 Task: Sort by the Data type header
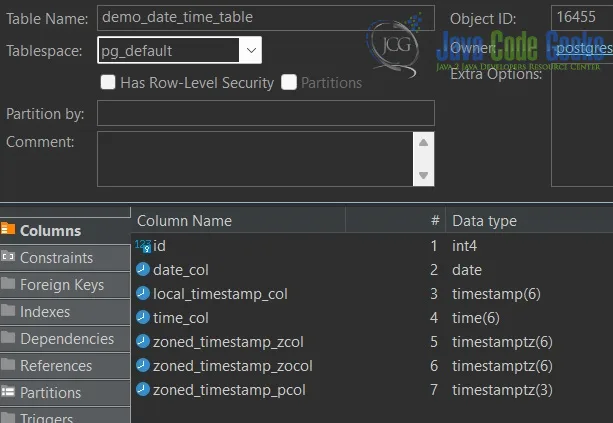coord(529,221)
